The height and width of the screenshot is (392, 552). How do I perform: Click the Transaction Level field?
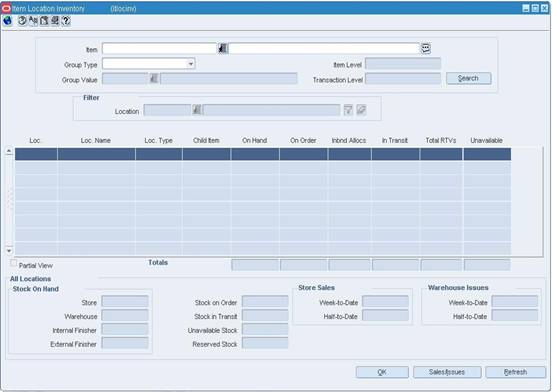[403, 79]
